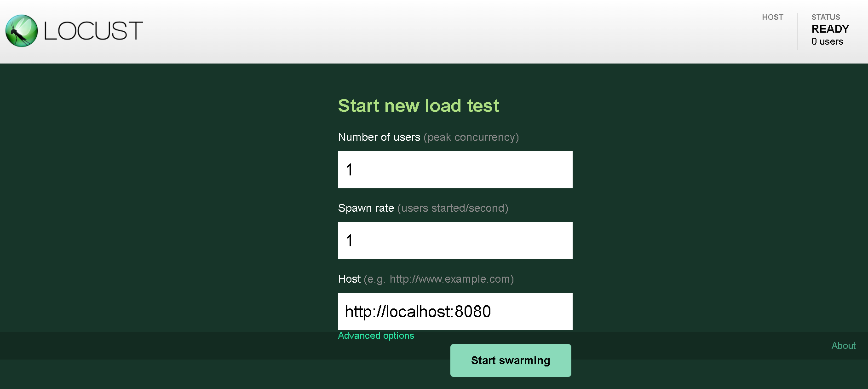The width and height of the screenshot is (868, 389).
Task: Click the Locust grasshopper logo icon
Action: coord(22,31)
